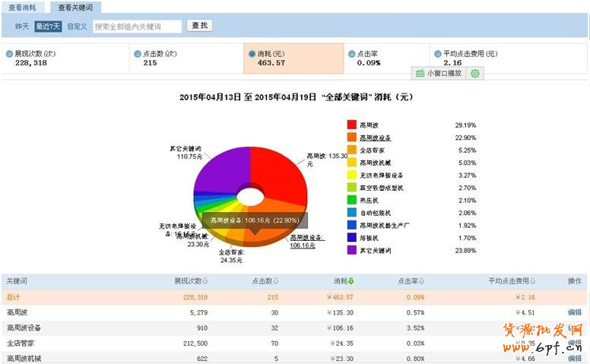Select the 消耗 metric radio
The height and width of the screenshot is (364, 590).
coord(252,54)
